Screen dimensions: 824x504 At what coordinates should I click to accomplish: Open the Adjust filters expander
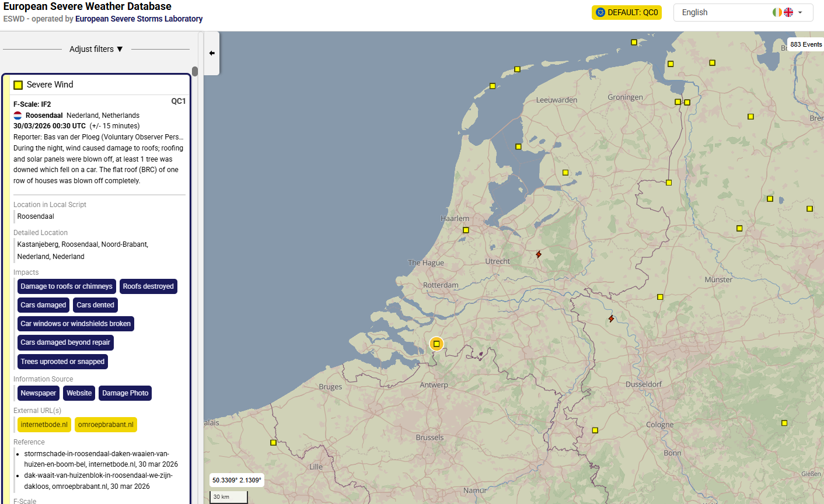pyautogui.click(x=96, y=49)
